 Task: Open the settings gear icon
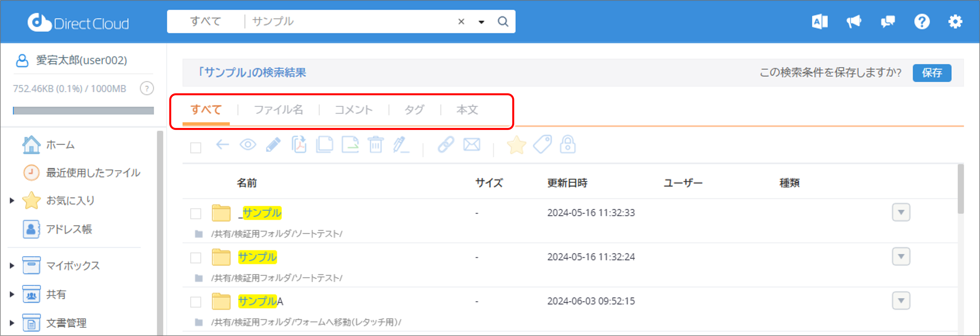tap(955, 22)
